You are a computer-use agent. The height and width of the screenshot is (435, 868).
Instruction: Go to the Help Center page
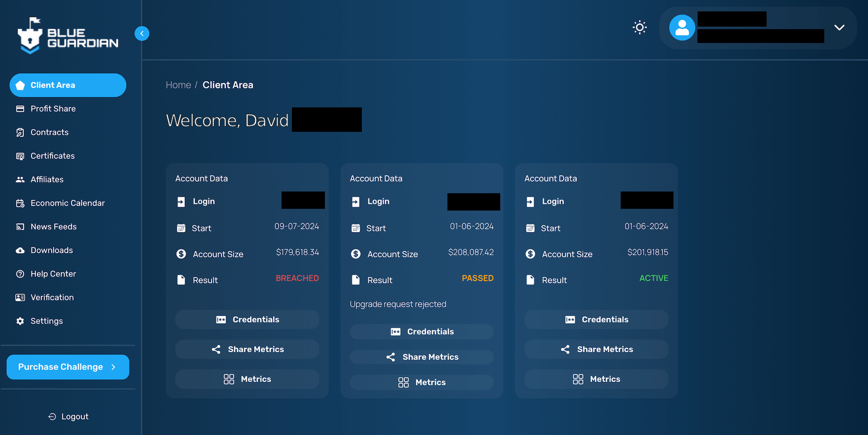click(53, 274)
